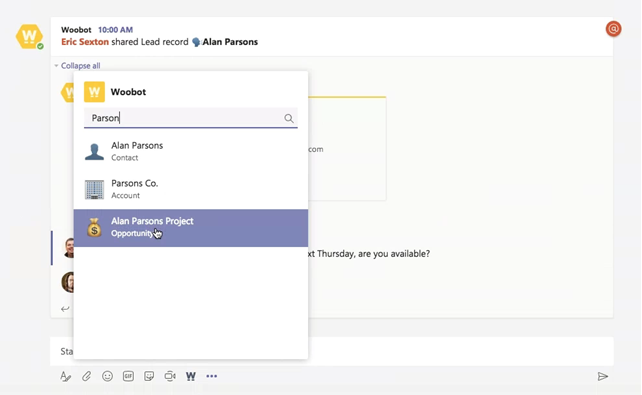Click the money bag opportunity icon
Screen dimensions: 642x395
(x=94, y=227)
